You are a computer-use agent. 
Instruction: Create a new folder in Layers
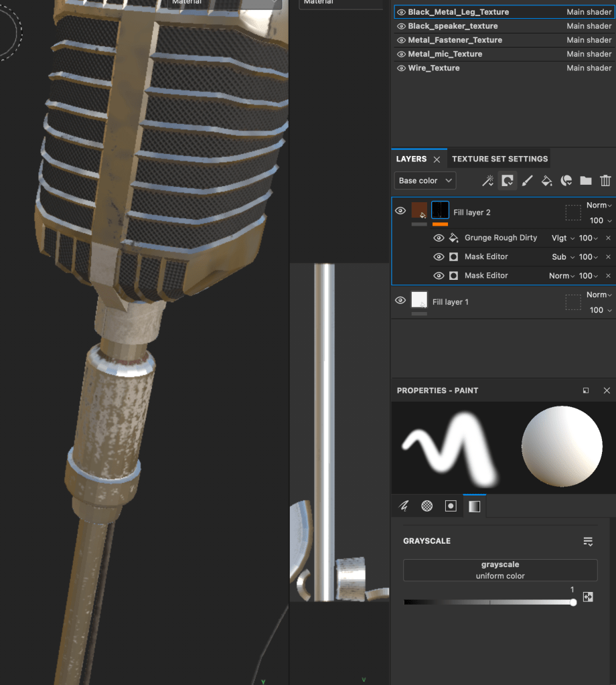click(586, 181)
